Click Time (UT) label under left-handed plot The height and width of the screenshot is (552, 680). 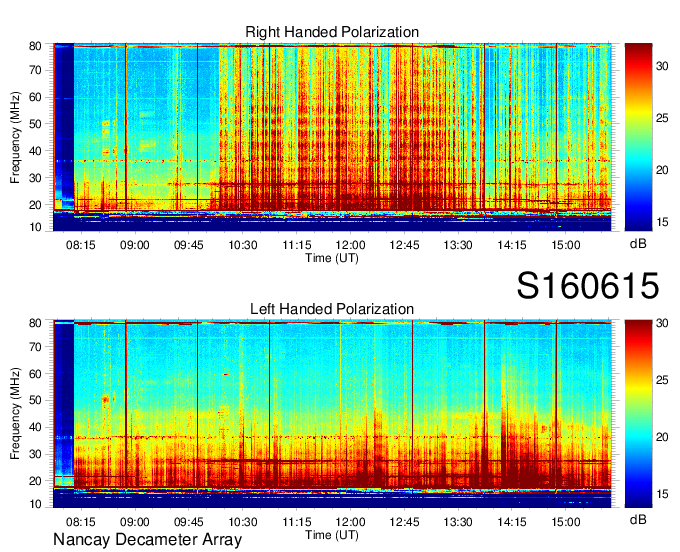pyautogui.click(x=332, y=535)
